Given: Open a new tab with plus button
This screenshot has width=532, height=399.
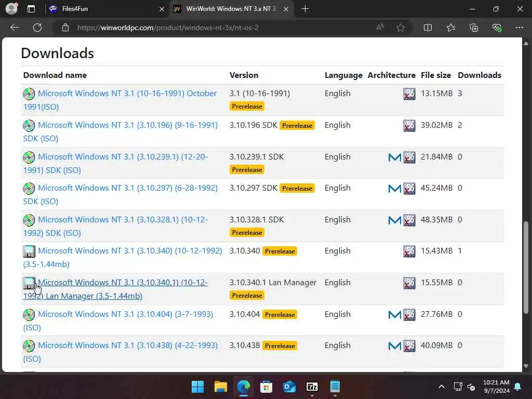Looking at the screenshot, I should tap(305, 9).
